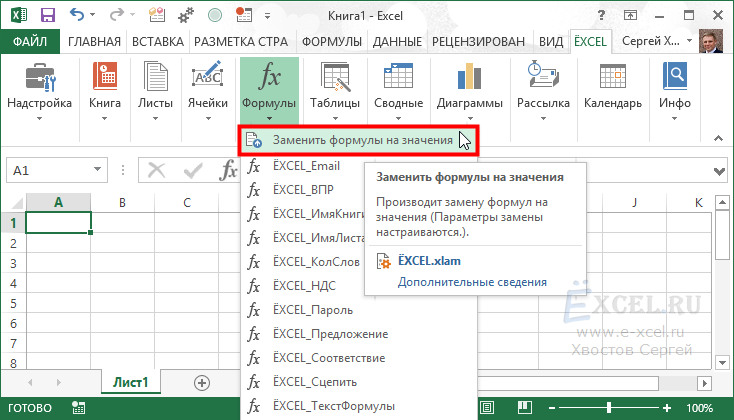Click the Undo arrow icon
The height and width of the screenshot is (420, 734).
[77, 15]
